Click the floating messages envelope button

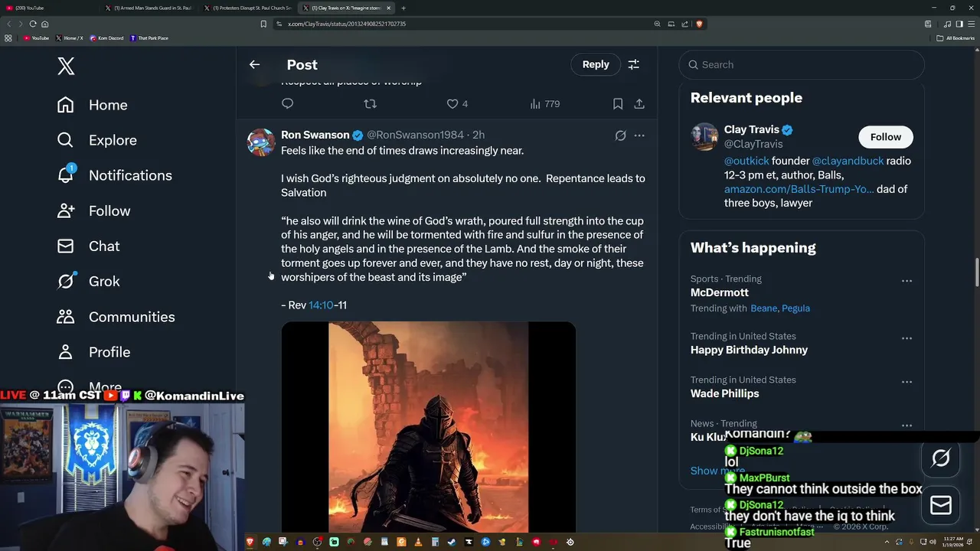(940, 505)
